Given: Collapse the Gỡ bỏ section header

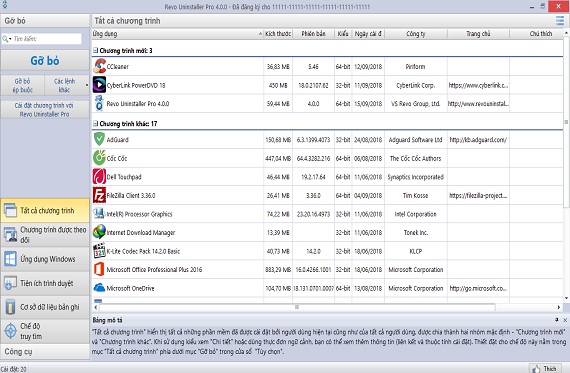Looking at the screenshot, I should tap(45, 21).
